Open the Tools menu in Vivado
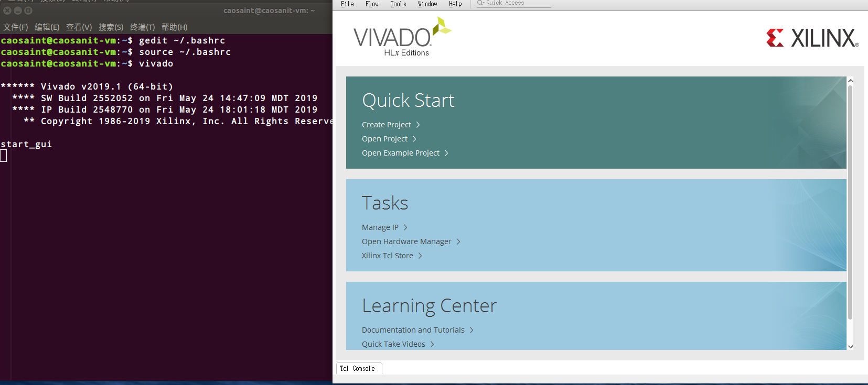 click(398, 4)
